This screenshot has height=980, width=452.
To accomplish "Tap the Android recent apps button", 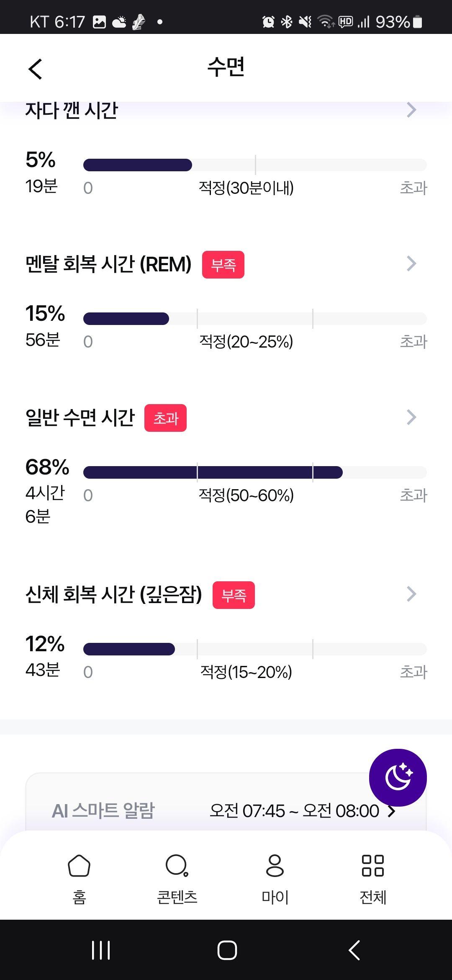I will point(101,950).
